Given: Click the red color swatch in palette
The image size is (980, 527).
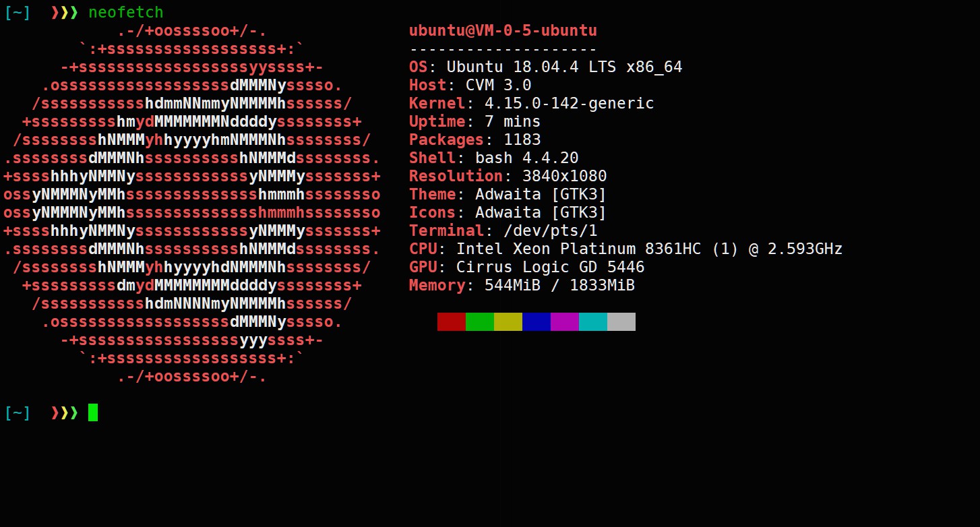Looking at the screenshot, I should point(452,321).
